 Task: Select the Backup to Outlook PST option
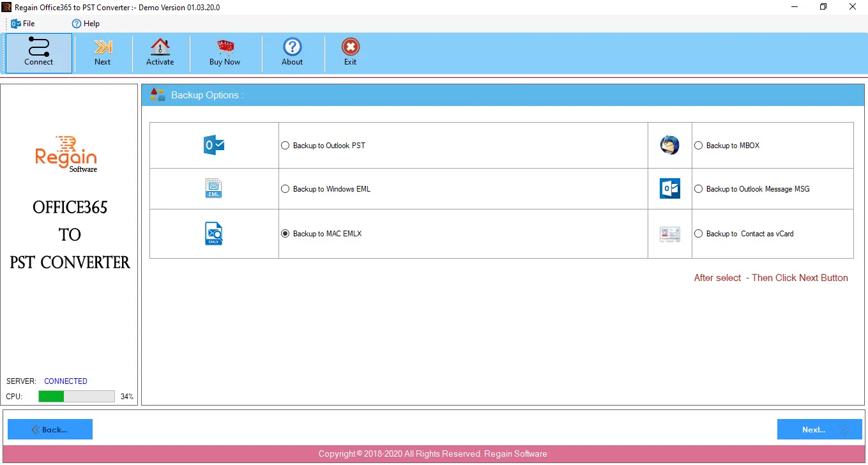[323, 146]
